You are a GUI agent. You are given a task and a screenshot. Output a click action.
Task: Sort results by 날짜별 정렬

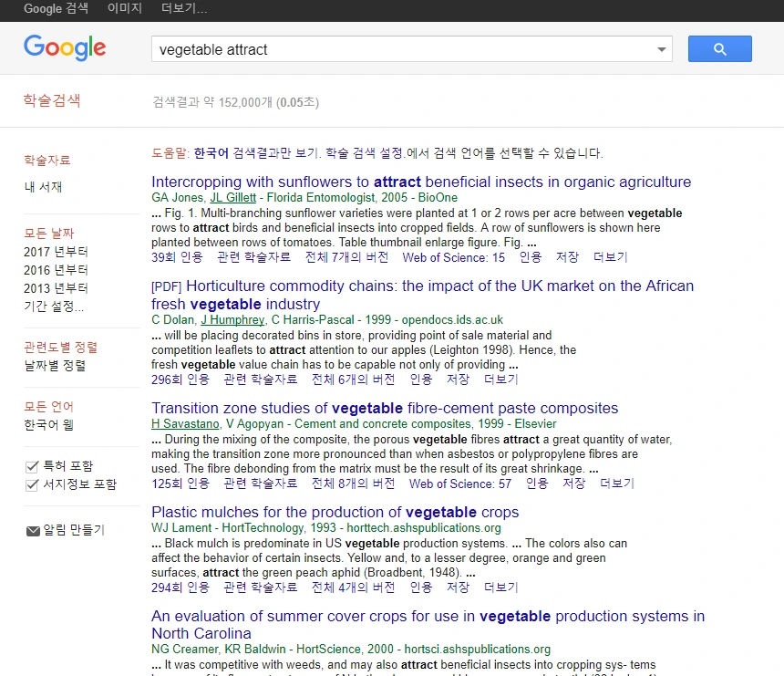(55, 365)
